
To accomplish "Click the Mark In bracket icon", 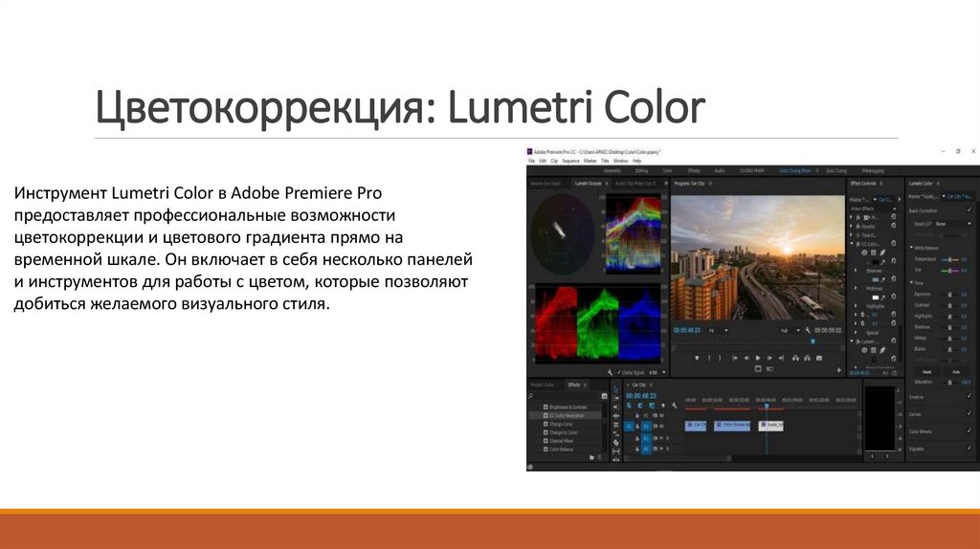I will (709, 358).
